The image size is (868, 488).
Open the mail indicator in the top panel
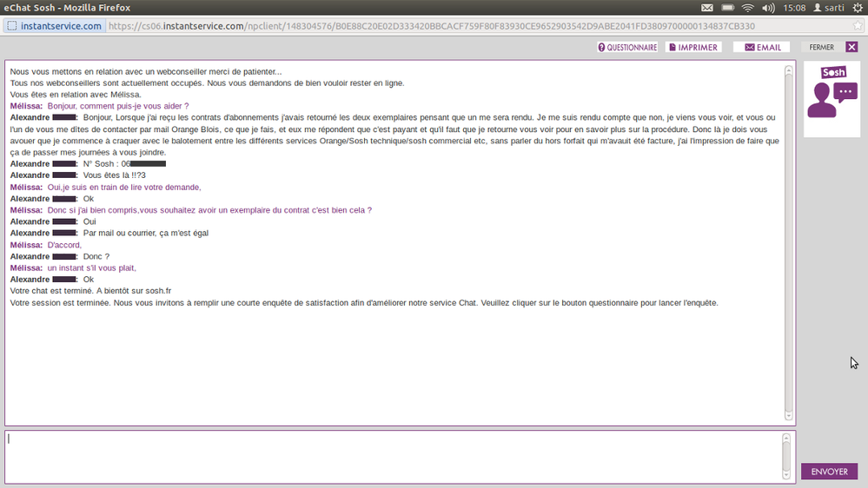point(707,8)
